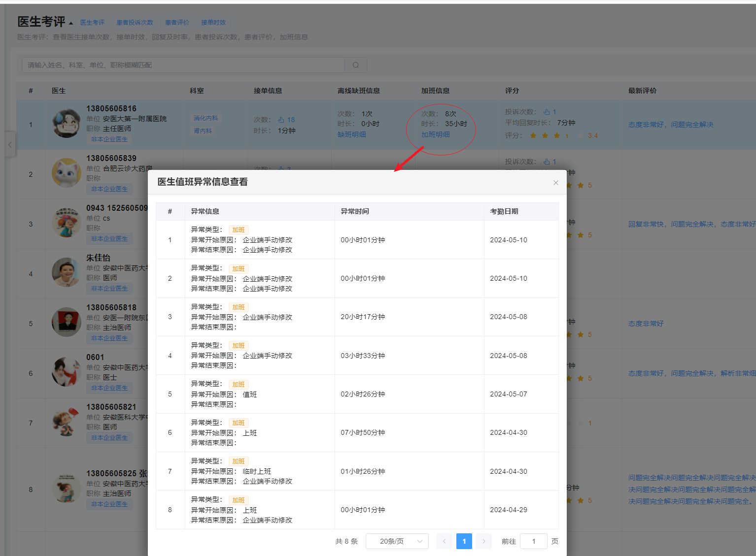Click 非本企业医生 tag for 13805605816
The image size is (756, 556).
(109, 139)
